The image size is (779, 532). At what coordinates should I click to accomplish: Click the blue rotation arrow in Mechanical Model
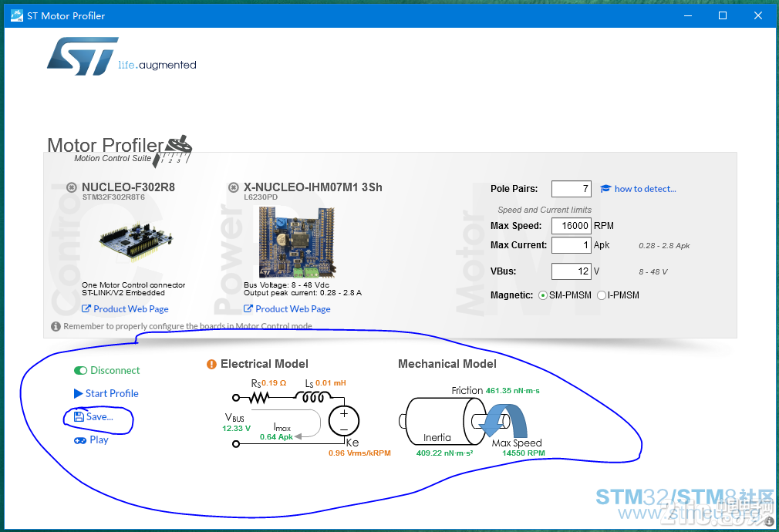point(504,421)
